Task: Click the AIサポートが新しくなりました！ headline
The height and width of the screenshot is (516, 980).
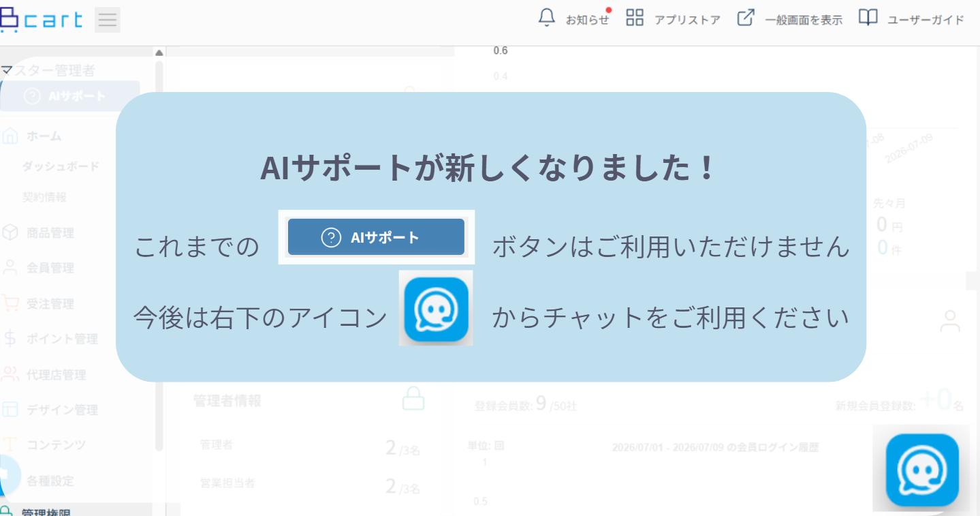Action: point(488,168)
